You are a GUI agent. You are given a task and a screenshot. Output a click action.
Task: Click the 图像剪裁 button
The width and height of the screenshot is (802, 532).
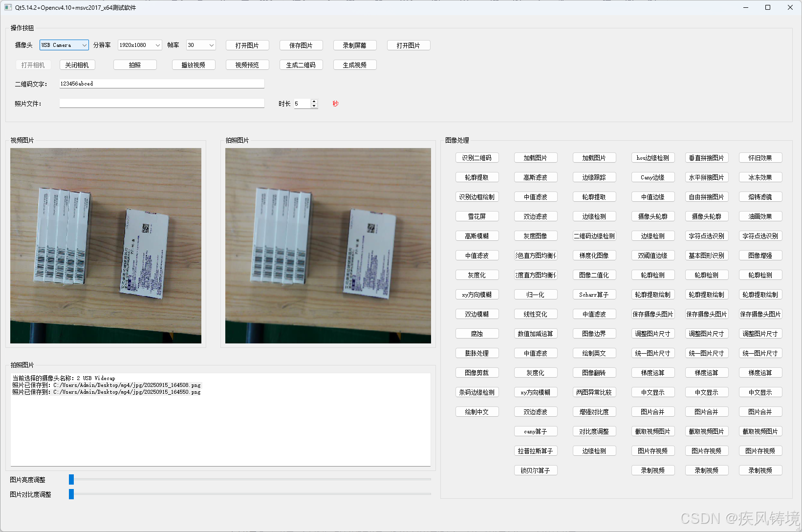[477, 373]
